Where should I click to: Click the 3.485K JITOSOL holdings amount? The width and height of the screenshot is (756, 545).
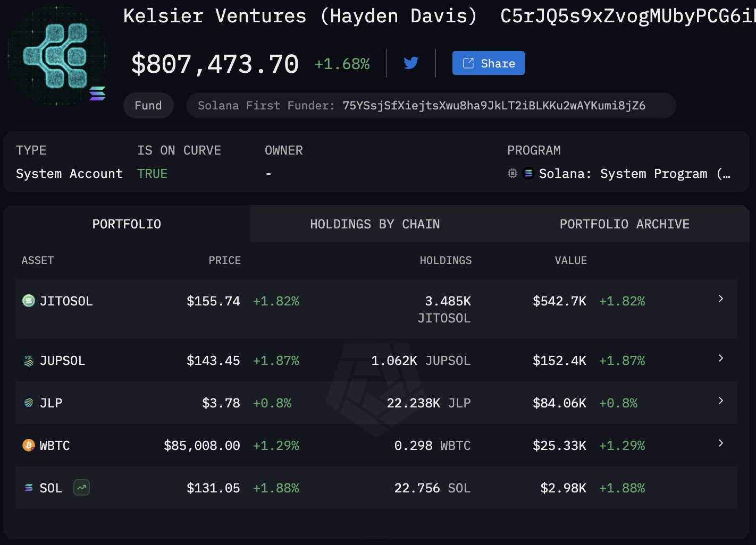[x=448, y=301]
